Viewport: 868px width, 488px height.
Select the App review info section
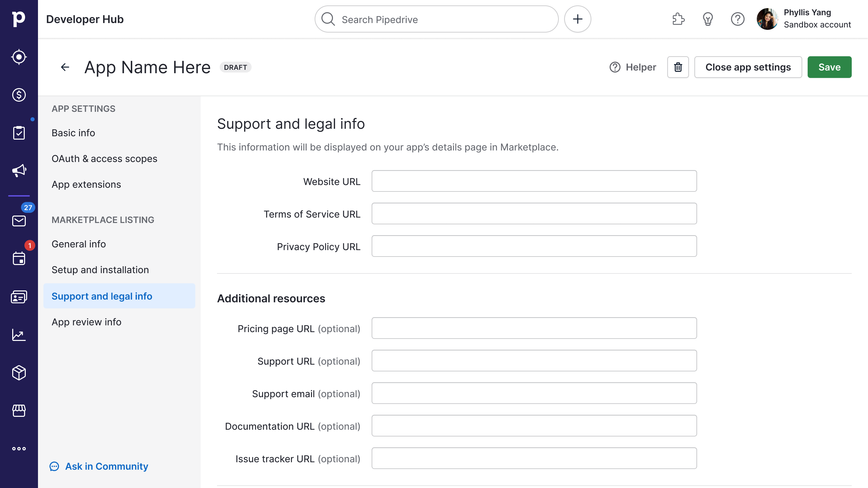86,322
